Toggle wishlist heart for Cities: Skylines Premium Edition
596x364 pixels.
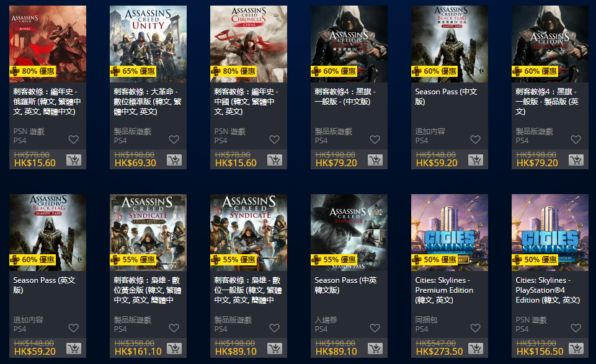click(476, 328)
